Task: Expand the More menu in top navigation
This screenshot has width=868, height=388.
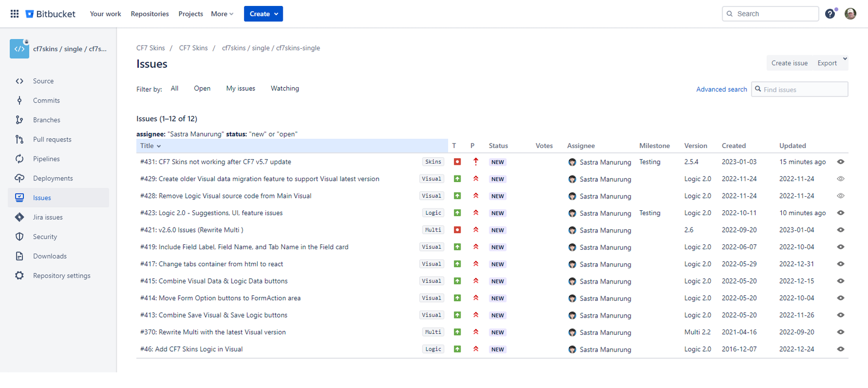Action: tap(222, 14)
